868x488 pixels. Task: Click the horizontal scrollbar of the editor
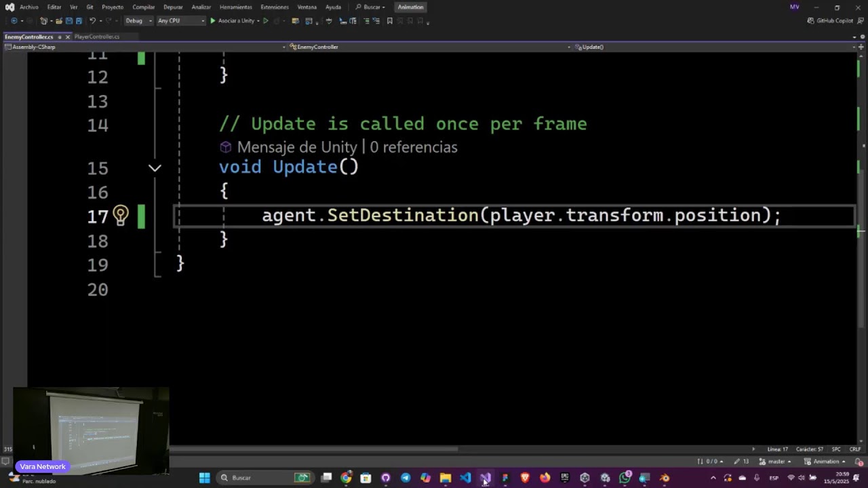tap(313, 449)
